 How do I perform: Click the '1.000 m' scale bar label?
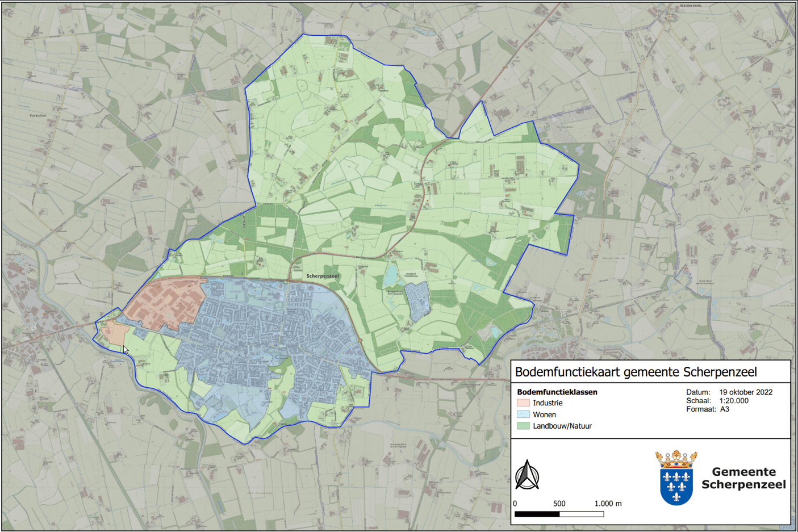(608, 504)
